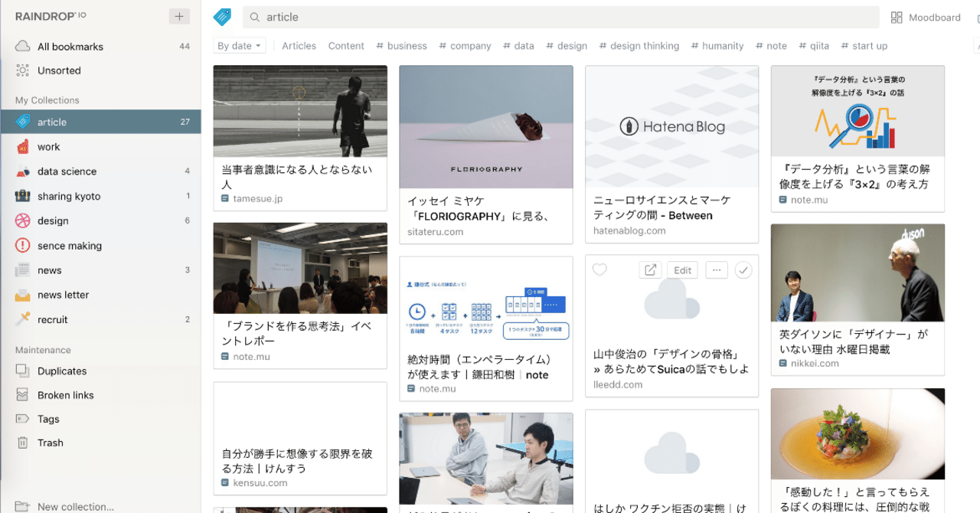The width and height of the screenshot is (980, 513).
Task: Open the tamesue.jp runner thumbnail
Action: (300, 111)
